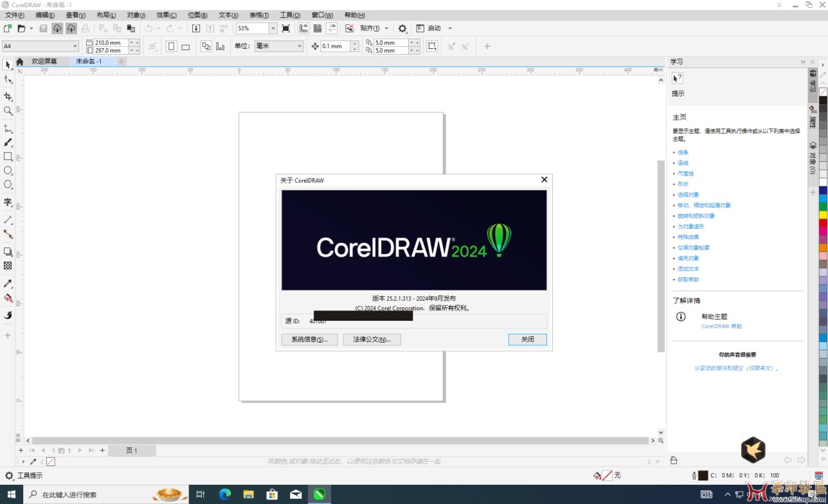Select the Artistic Media brush tool
The width and height of the screenshot is (828, 504).
point(8,143)
